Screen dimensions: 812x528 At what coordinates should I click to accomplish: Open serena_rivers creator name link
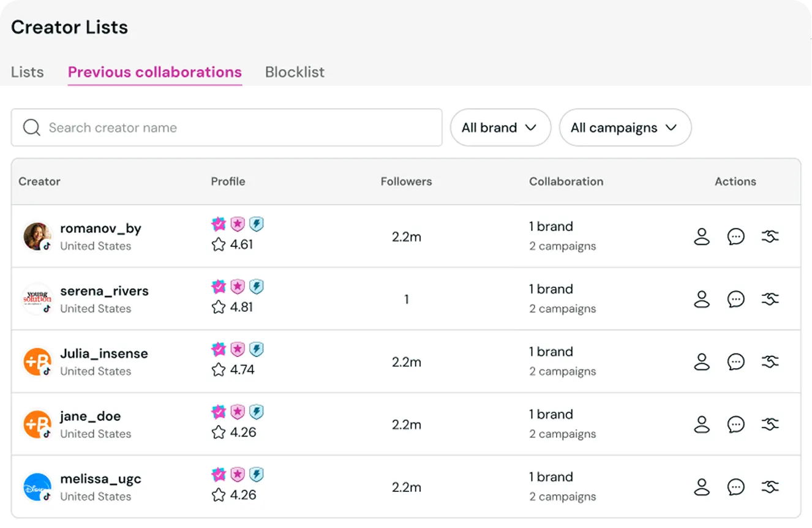(x=104, y=291)
